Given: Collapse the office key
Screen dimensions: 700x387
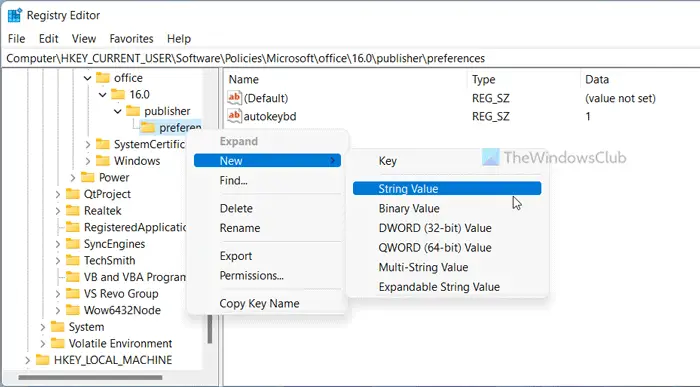Looking at the screenshot, I should [88, 78].
